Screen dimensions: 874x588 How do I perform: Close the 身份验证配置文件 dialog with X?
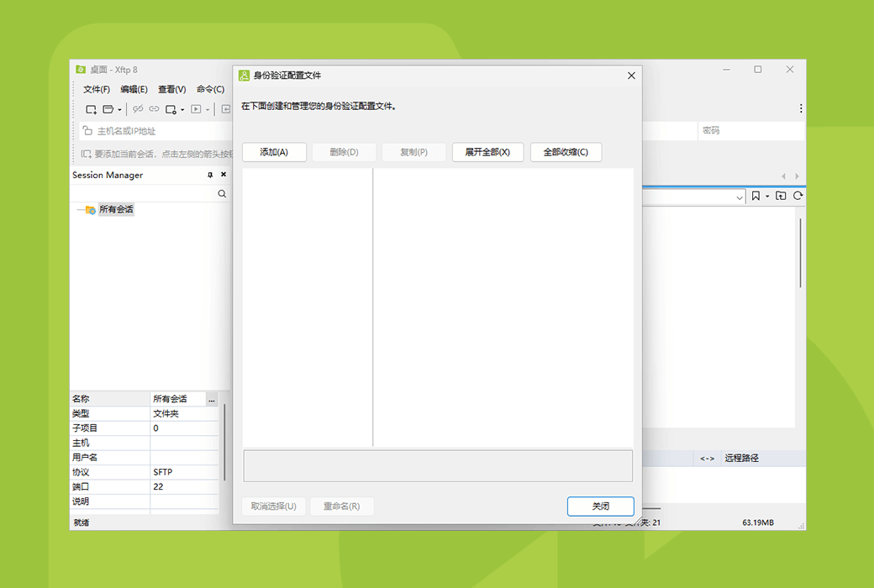coord(631,76)
